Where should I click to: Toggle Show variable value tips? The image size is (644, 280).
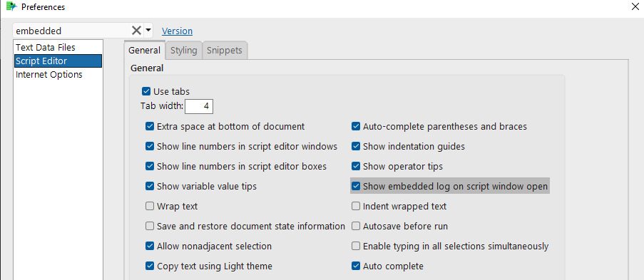click(x=150, y=187)
